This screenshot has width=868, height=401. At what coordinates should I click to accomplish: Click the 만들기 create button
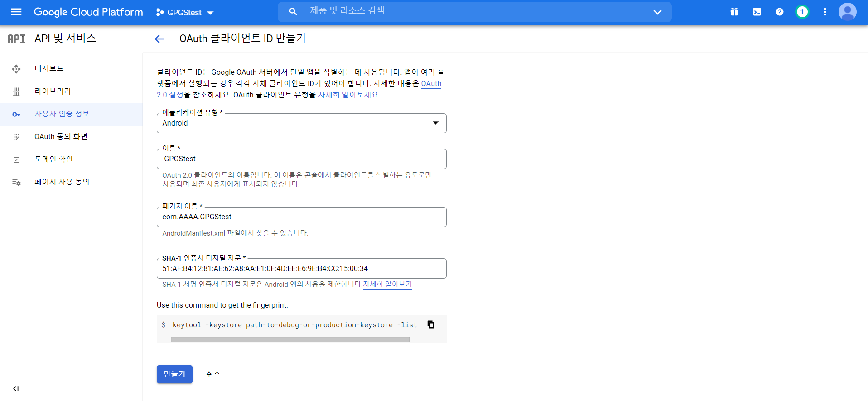pos(174,374)
